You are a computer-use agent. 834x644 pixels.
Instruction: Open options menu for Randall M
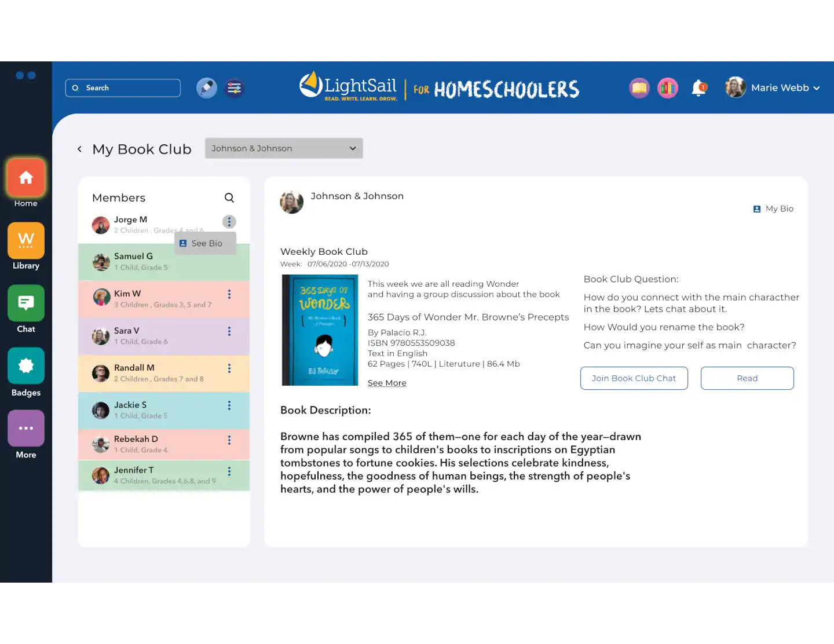tap(229, 368)
